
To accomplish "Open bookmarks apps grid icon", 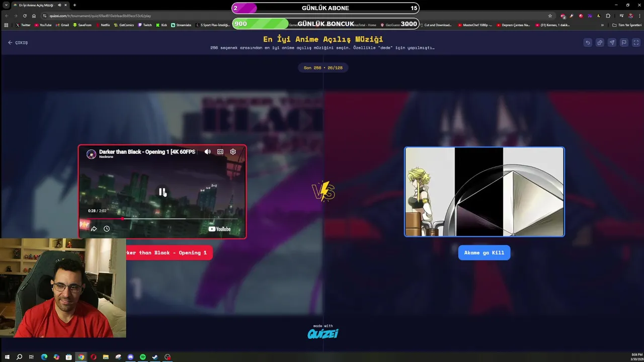I will tap(7, 25).
